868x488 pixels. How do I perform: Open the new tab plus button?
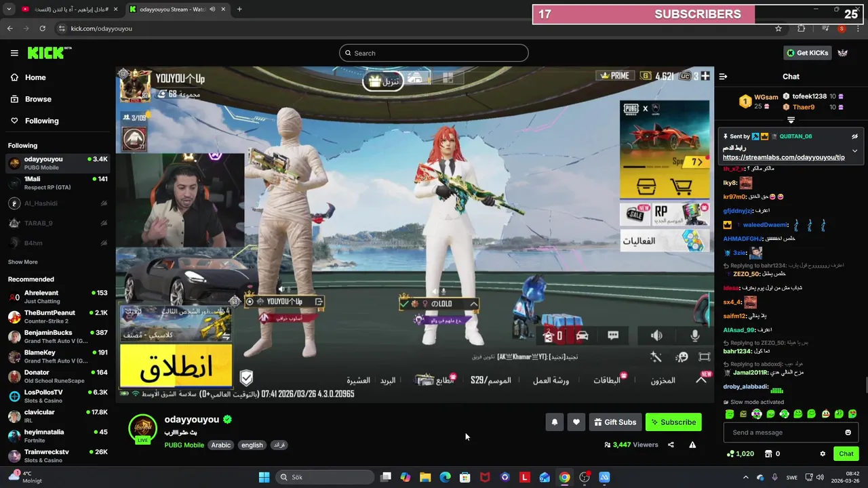pos(239,9)
